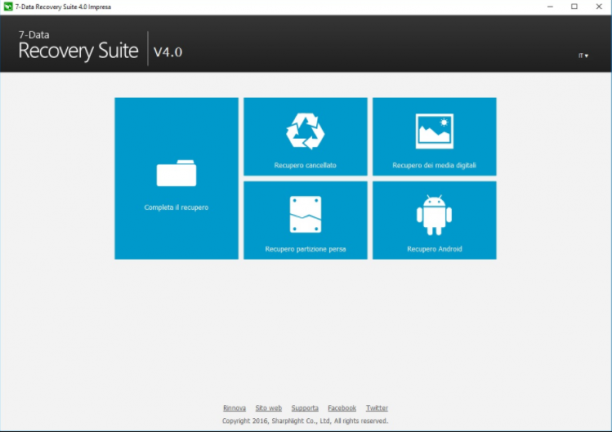Click the picture icon for digital media recovery
The height and width of the screenshot is (432, 612).
click(434, 131)
